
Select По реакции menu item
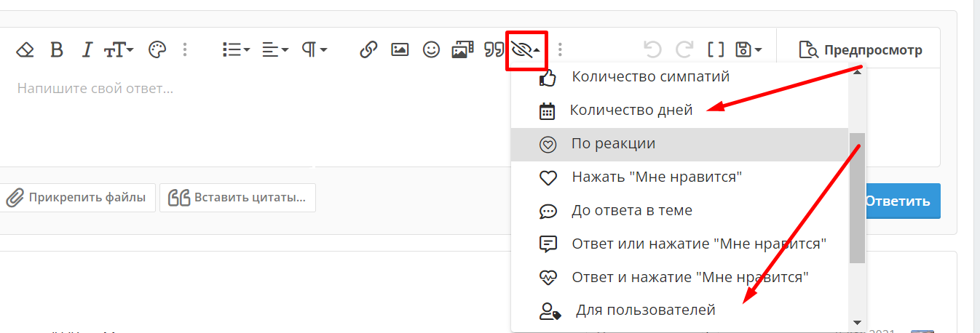point(679,144)
